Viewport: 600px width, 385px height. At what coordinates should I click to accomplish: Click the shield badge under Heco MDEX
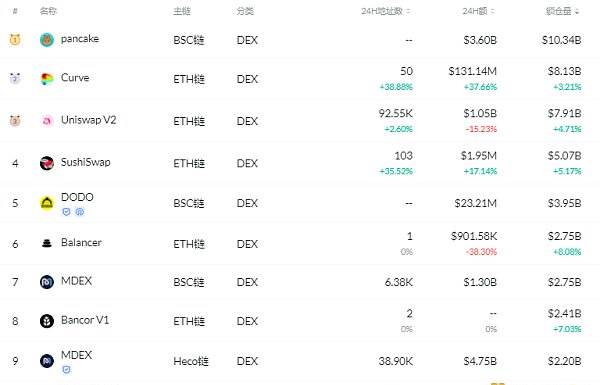pos(66,370)
